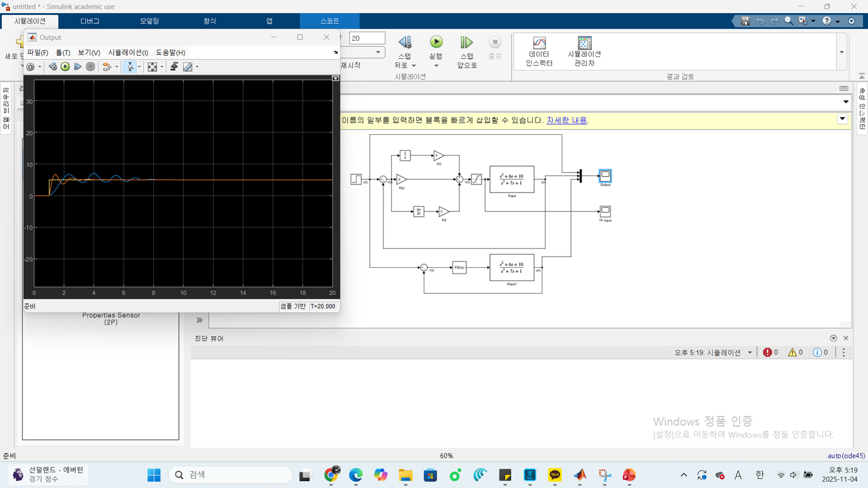The width and height of the screenshot is (868, 488).
Task: Click the scope's green Run button
Action: pos(65,66)
